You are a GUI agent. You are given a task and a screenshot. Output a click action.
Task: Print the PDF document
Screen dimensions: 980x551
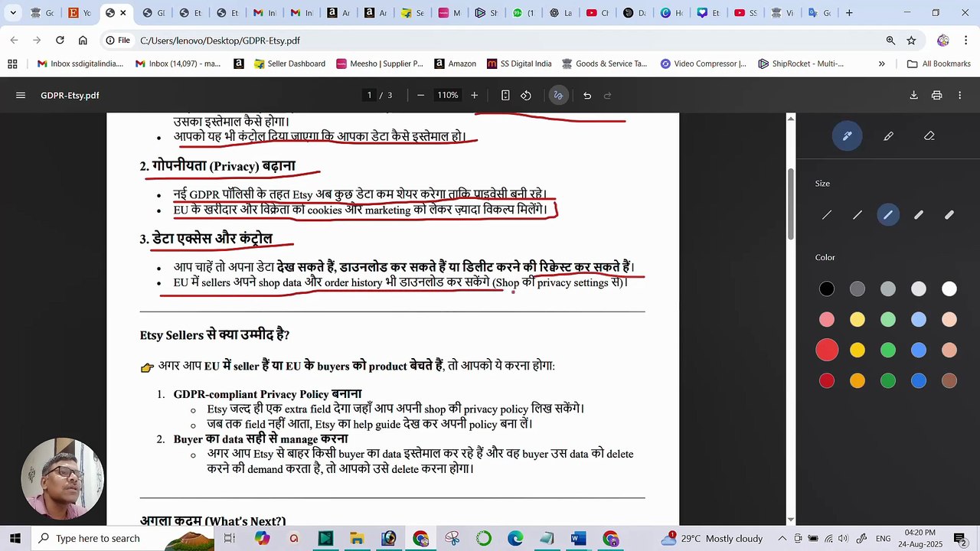tap(936, 96)
